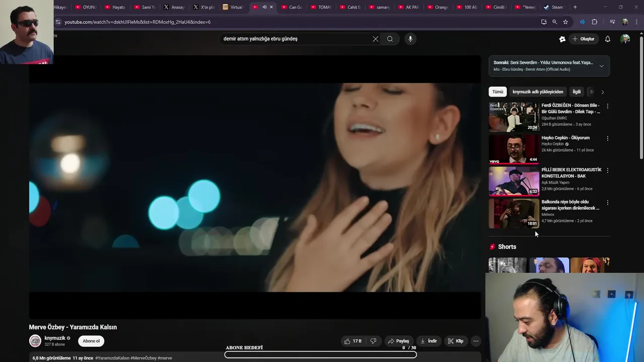Click the Klip button

[455, 341]
